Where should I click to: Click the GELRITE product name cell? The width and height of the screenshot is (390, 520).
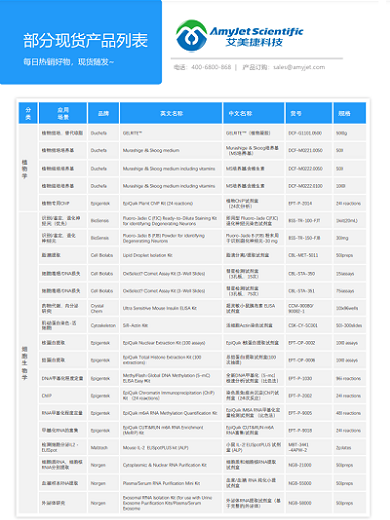click(x=171, y=133)
